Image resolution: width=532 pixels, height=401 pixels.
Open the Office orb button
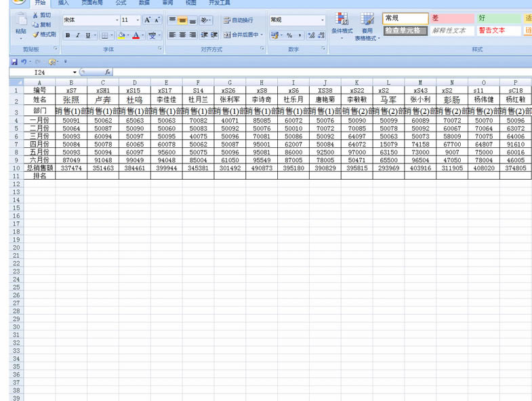tap(19, 2)
